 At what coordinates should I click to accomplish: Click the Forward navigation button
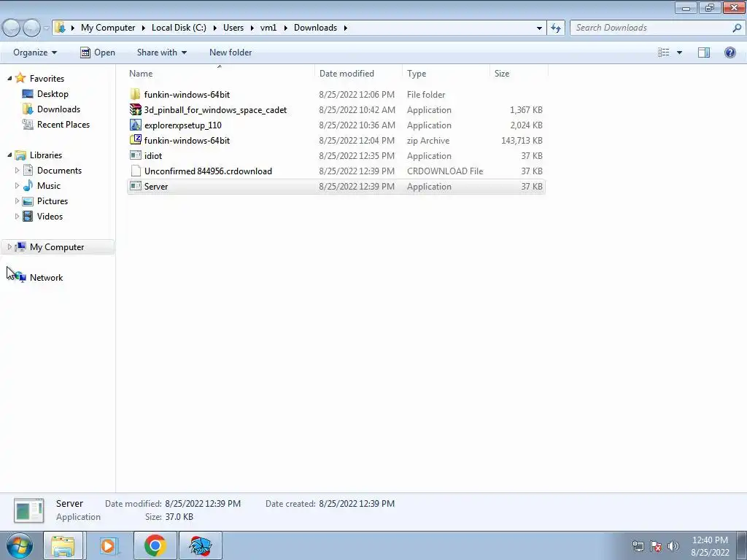click(x=31, y=28)
